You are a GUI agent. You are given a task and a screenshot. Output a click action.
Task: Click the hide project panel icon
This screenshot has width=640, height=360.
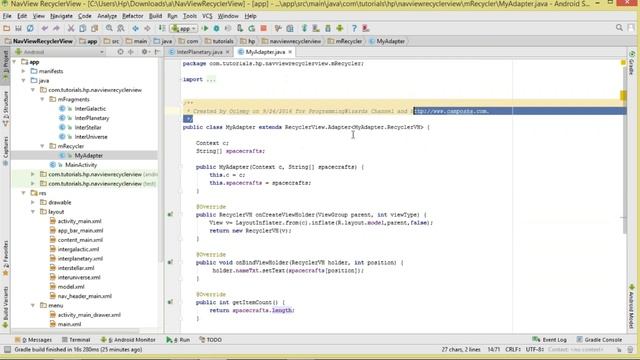point(157,52)
